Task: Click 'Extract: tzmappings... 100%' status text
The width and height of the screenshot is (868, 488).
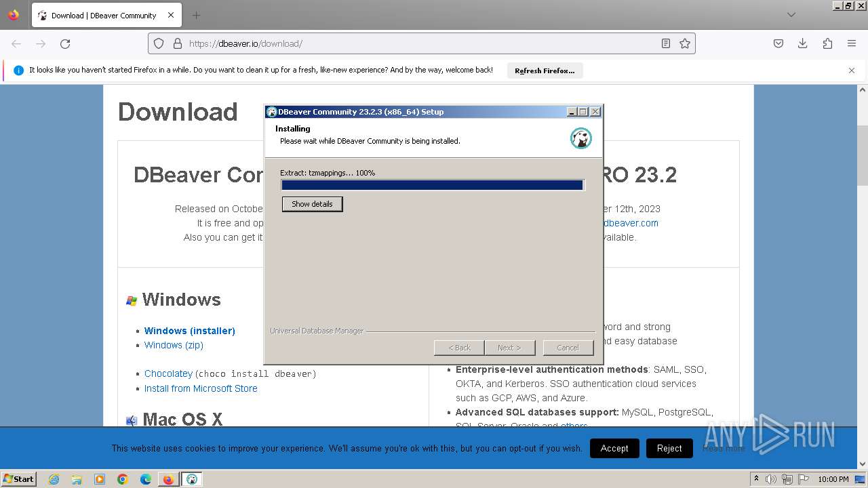Action: 328,173
